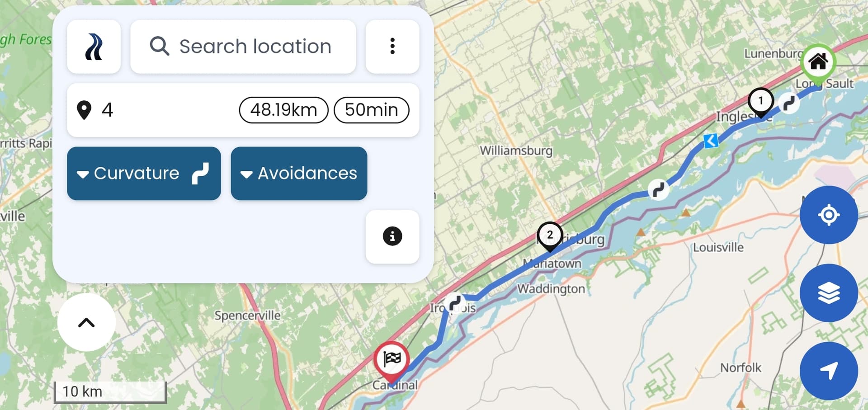Open the three-dot options menu
The width and height of the screenshot is (868, 410).
392,47
